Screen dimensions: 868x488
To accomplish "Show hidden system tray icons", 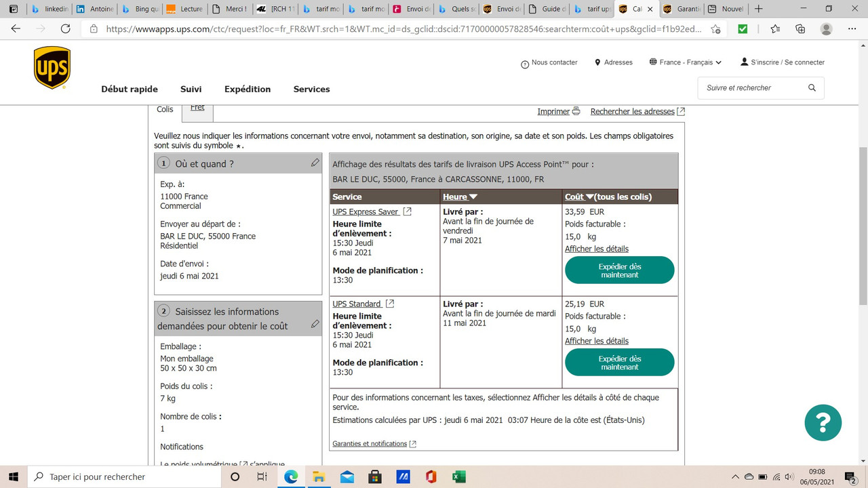I will click(735, 476).
